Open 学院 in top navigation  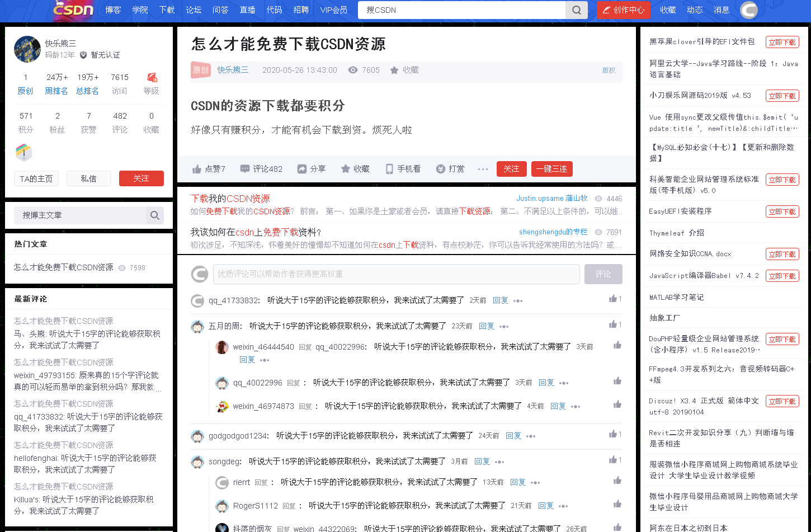(140, 10)
